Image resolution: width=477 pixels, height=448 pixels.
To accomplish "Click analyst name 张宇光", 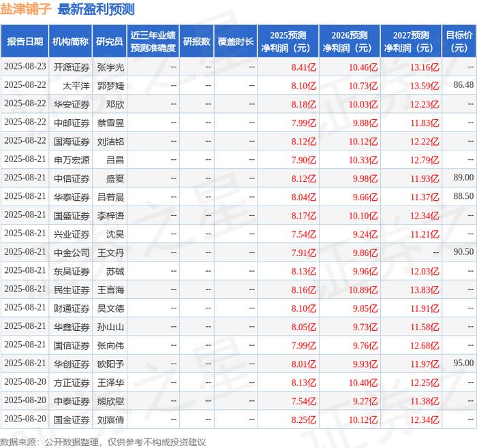I will pos(110,67).
